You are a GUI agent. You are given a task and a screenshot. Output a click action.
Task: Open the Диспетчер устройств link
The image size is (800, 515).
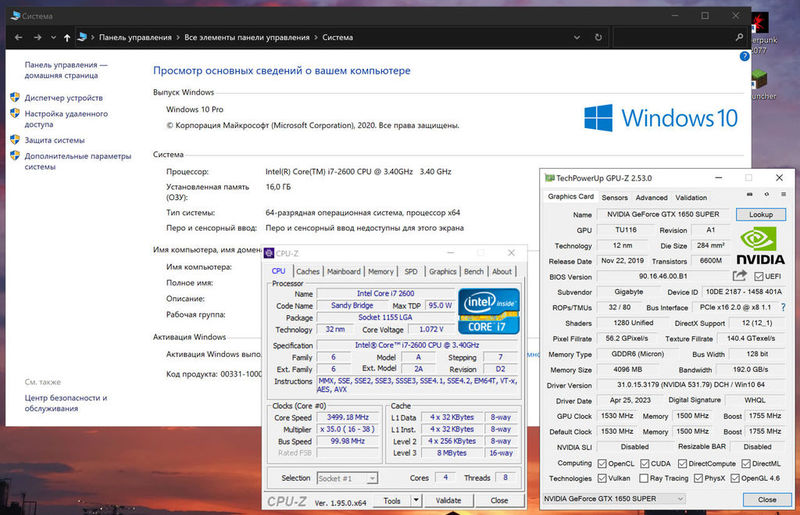[x=64, y=97]
